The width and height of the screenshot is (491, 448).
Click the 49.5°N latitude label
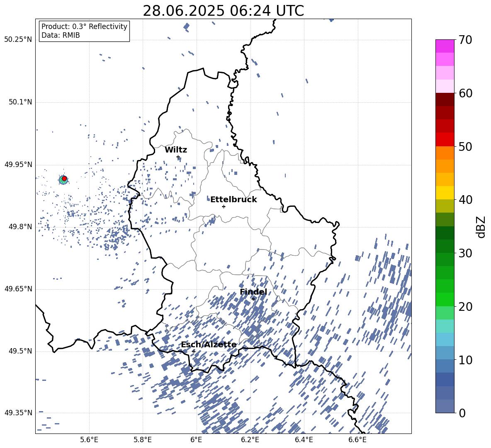tap(20, 351)
